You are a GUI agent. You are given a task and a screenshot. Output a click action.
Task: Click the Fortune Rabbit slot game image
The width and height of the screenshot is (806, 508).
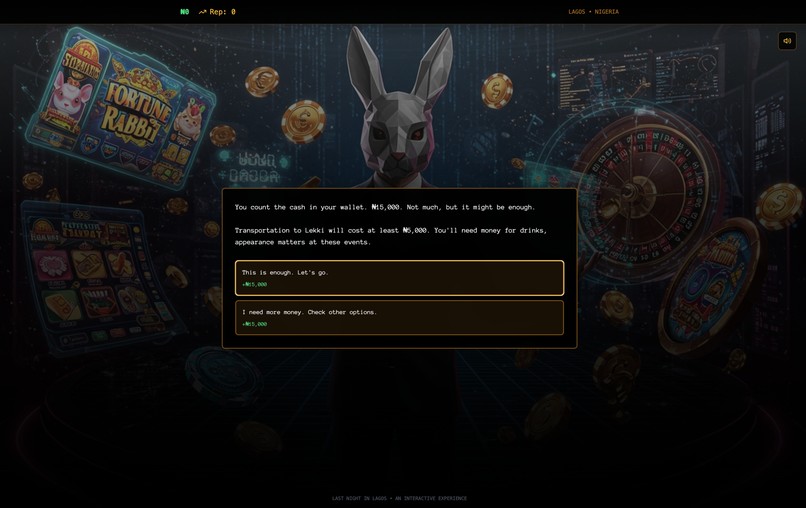(121, 106)
